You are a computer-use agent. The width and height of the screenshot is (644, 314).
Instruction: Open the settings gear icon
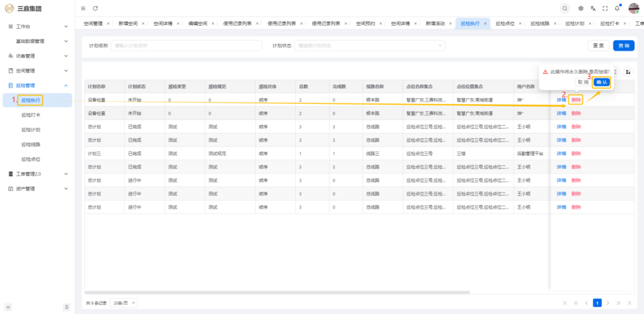coord(581,8)
